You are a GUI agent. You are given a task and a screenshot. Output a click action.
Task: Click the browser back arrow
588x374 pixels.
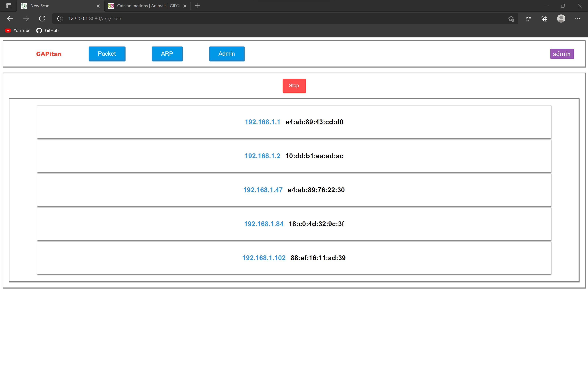(10, 19)
